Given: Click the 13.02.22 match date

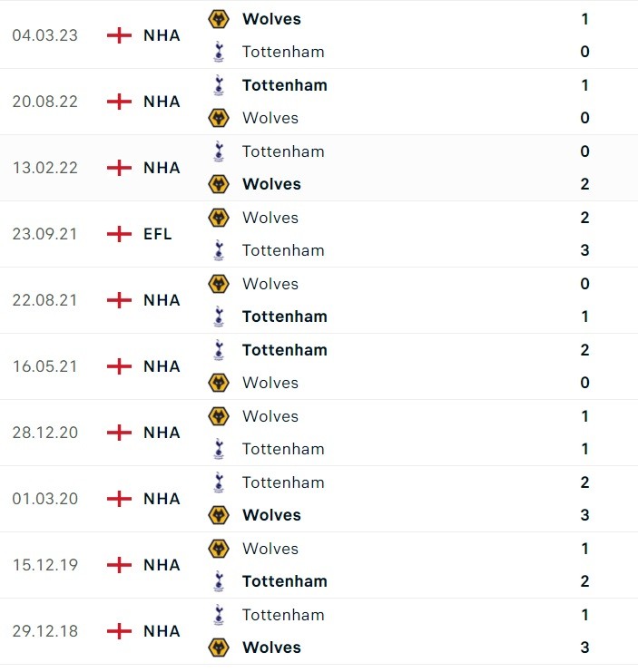Looking at the screenshot, I should coord(45,168).
